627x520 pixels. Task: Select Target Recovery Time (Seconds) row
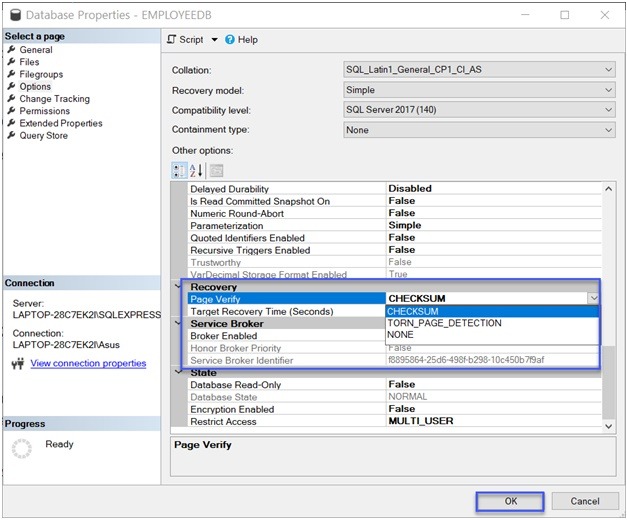pyautogui.click(x=286, y=311)
